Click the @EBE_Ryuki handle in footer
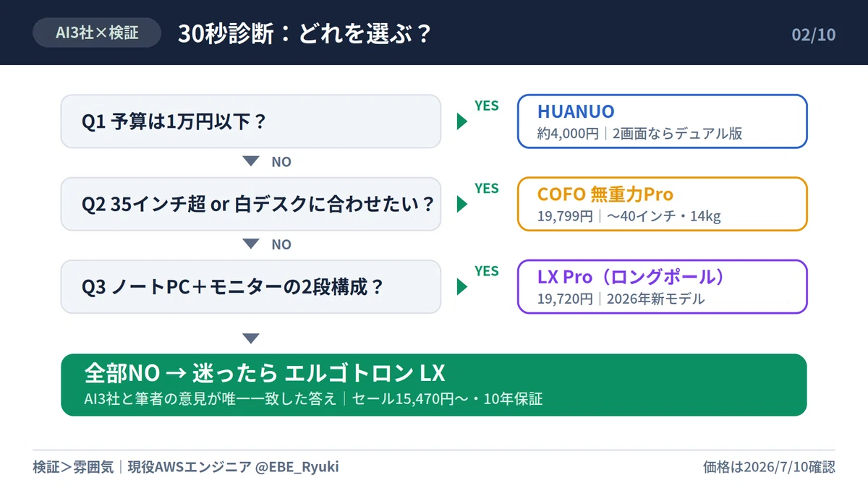Screen dimensions: 868x488 pyautogui.click(x=297, y=467)
